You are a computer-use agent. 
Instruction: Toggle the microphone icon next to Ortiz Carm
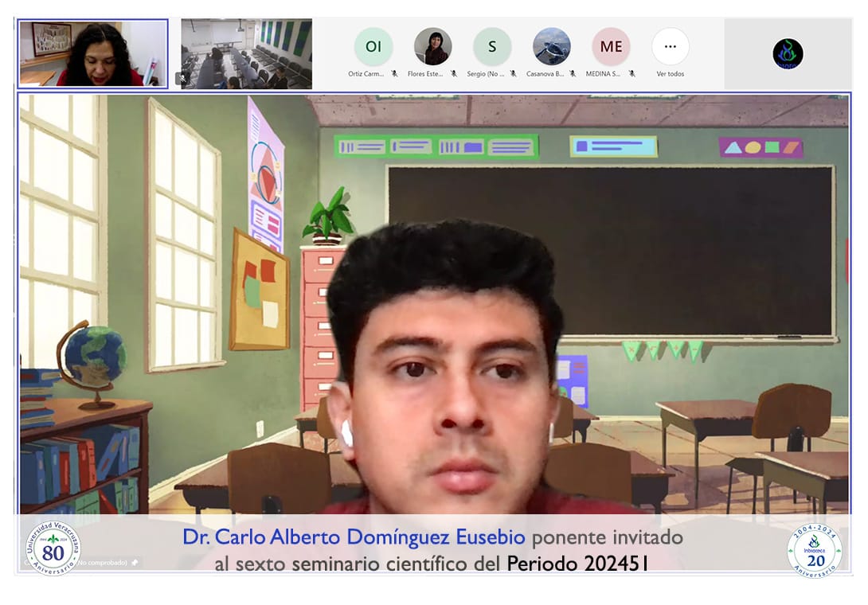coord(394,74)
